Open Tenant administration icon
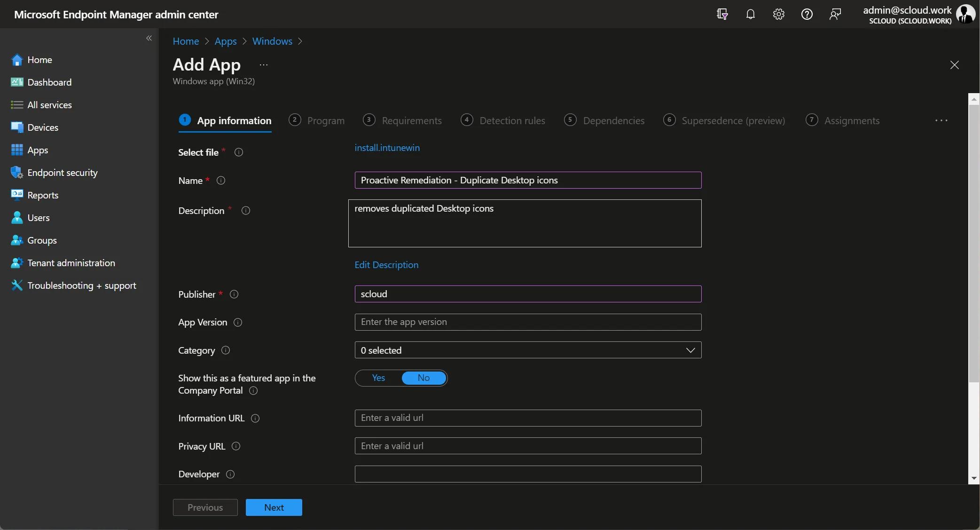Screen dimensions: 980x530 click(x=17, y=263)
